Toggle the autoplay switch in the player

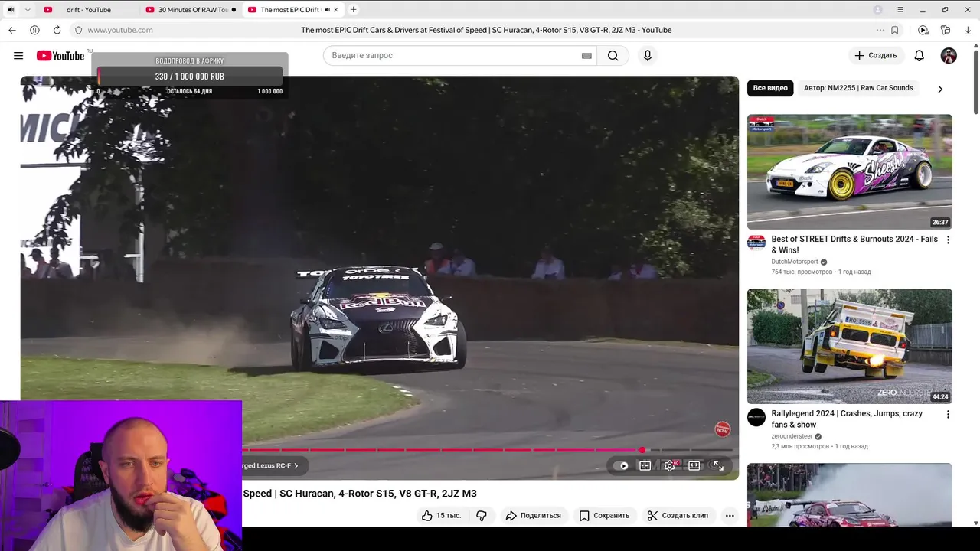[x=621, y=465]
